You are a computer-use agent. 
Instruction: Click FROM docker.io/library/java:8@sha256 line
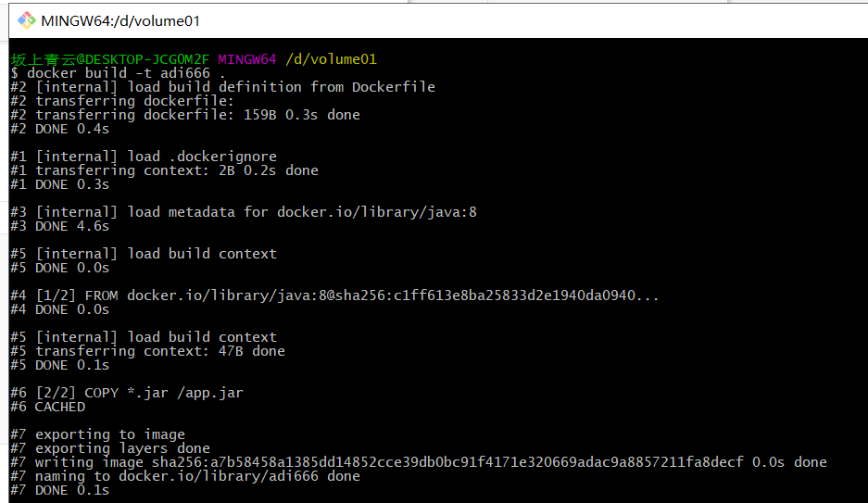pos(335,296)
